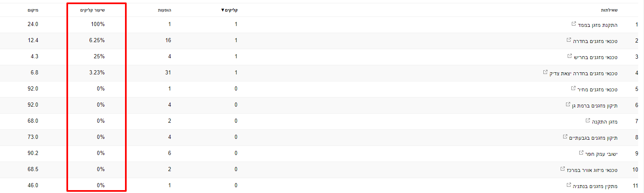Viewport: 644px width, 193px height.
Task: Open external link icon for טכנאי מזגנים בחדרה
Action: [x=569, y=40]
